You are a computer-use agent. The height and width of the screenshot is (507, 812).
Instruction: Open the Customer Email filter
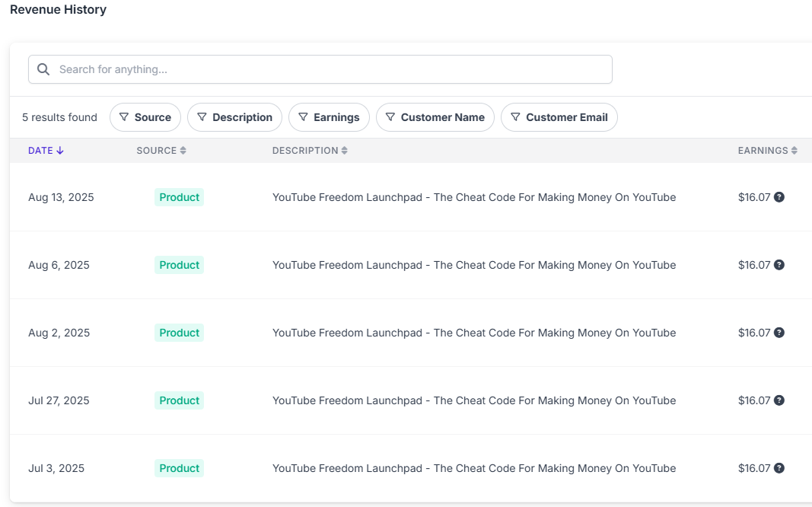coord(559,117)
